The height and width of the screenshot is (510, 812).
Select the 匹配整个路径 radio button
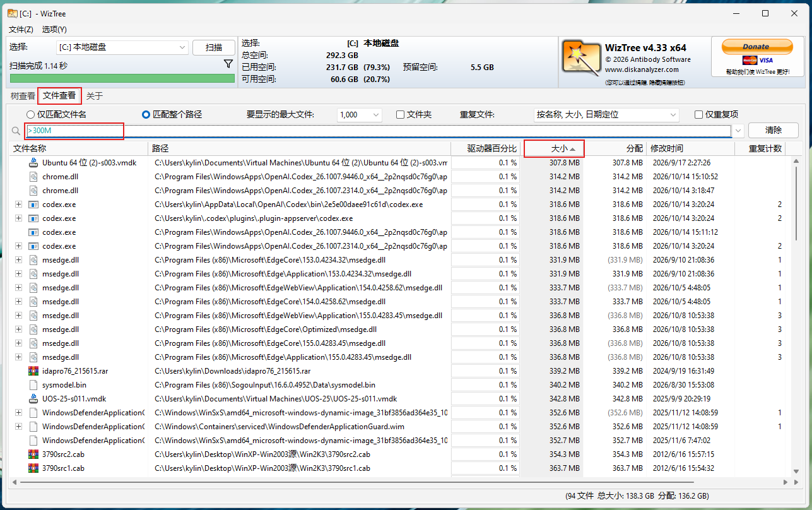pyautogui.click(x=146, y=115)
